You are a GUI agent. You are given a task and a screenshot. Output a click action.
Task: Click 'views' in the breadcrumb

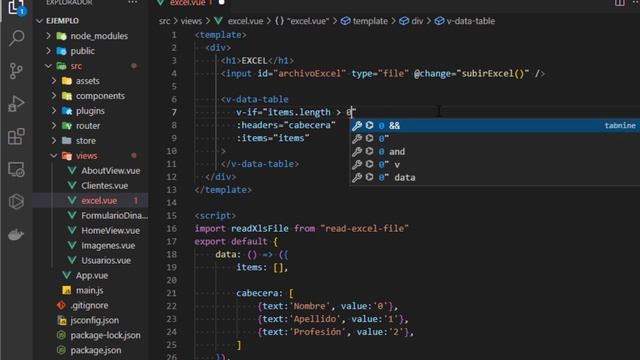pyautogui.click(x=191, y=21)
